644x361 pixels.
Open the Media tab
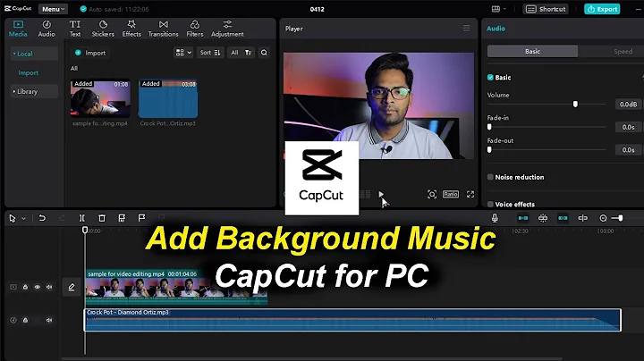(x=18, y=29)
